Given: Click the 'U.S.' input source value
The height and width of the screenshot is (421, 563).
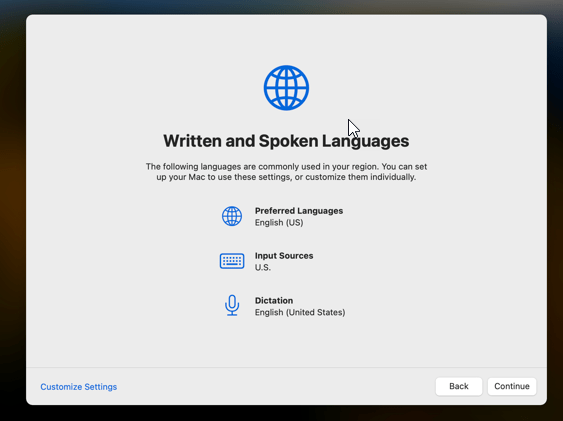Looking at the screenshot, I should point(263,267).
